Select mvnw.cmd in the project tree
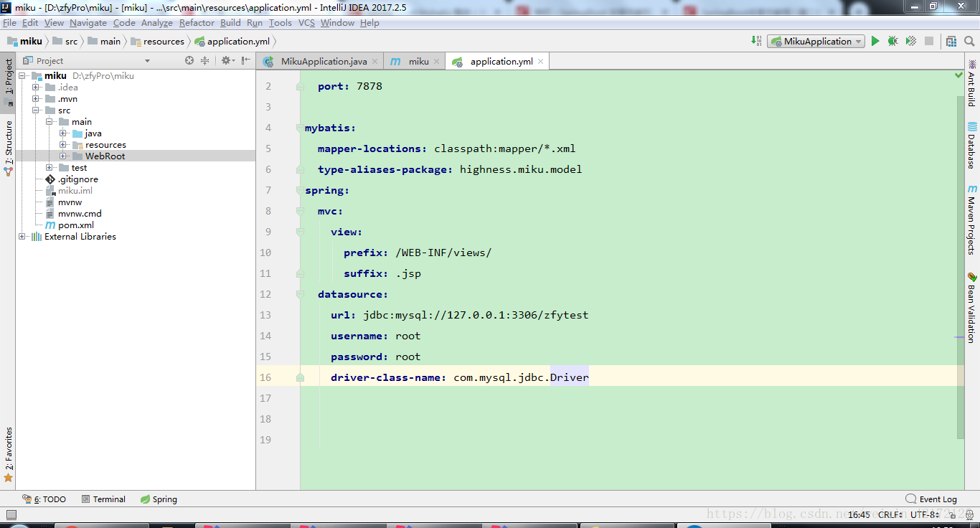 (x=80, y=214)
